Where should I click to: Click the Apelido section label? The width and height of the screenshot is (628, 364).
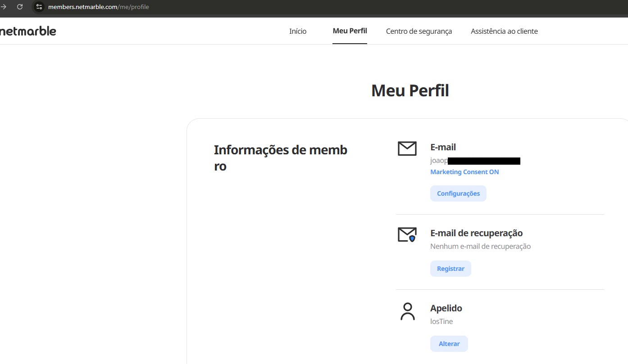point(446,308)
